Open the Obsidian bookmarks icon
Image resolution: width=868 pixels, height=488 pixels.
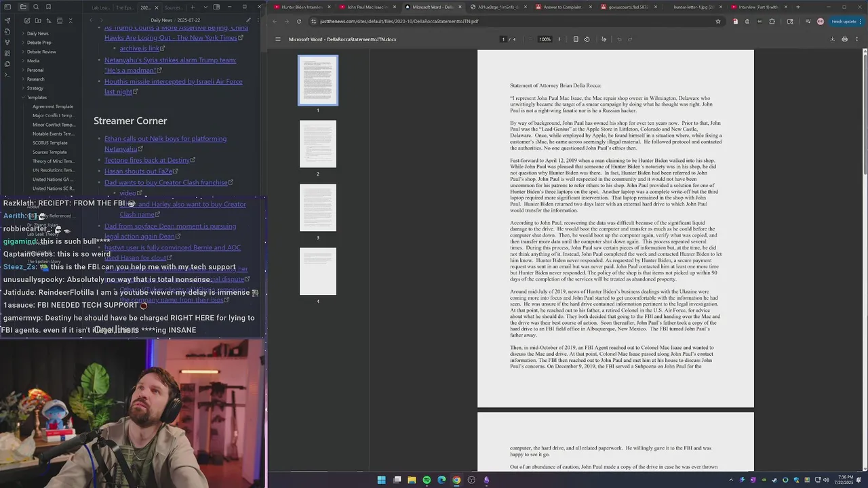coord(48,7)
